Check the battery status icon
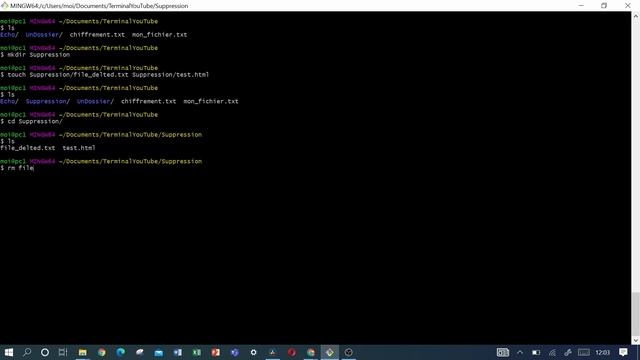This screenshot has width=640, height=360. 536,352
